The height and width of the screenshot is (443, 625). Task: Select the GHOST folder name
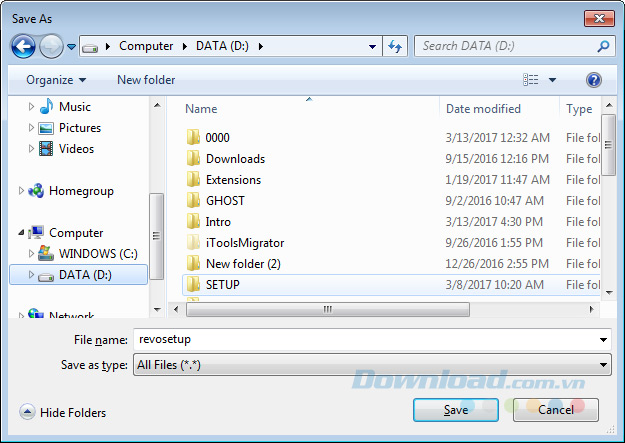coord(225,201)
